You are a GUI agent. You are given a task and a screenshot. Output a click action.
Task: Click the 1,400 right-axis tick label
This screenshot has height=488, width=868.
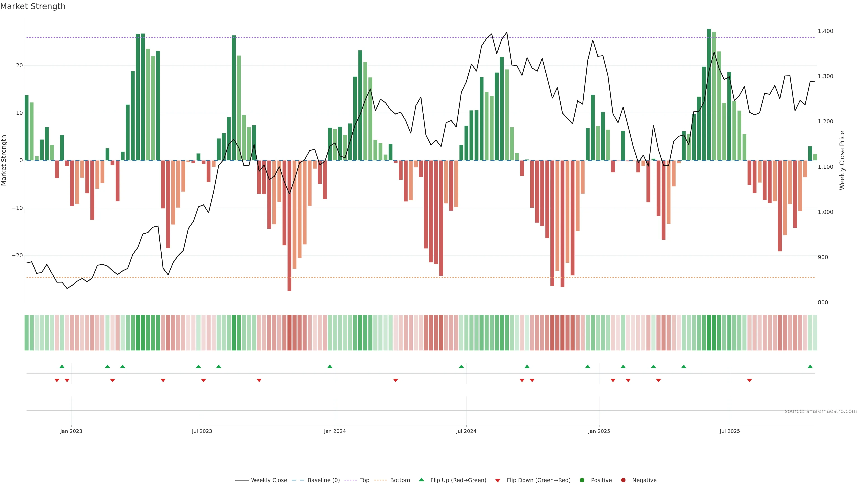[x=825, y=31]
